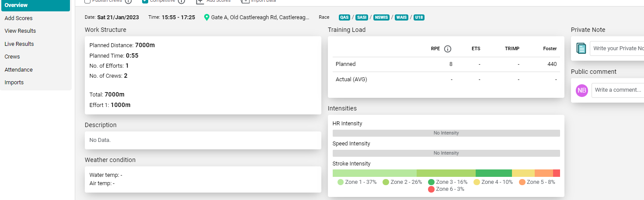Click the U18 group tag

click(419, 17)
